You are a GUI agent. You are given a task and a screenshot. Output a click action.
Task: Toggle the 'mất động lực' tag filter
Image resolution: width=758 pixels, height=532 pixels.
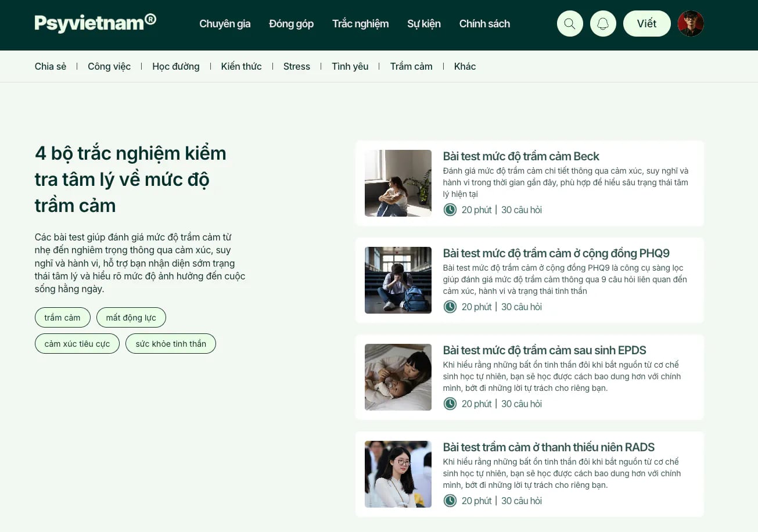(131, 317)
